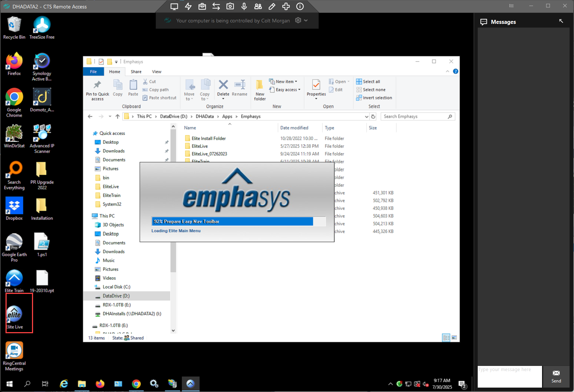Click Pin to Quick access in ribbon

point(97,90)
